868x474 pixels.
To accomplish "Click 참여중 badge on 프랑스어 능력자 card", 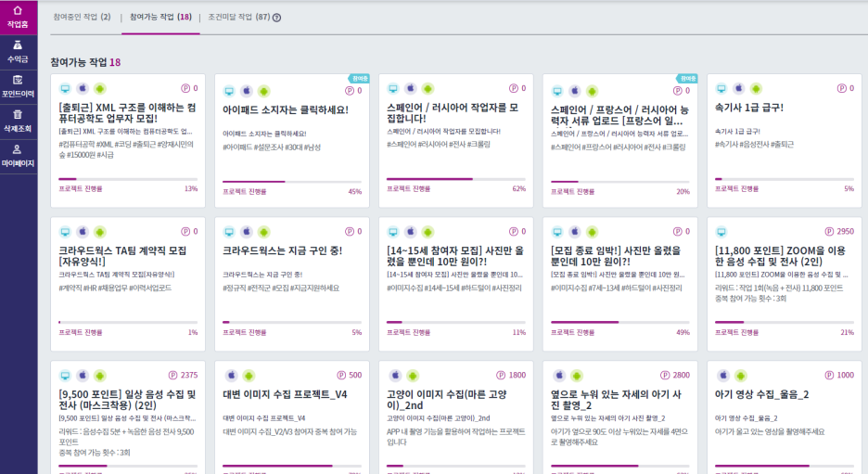I will click(688, 79).
